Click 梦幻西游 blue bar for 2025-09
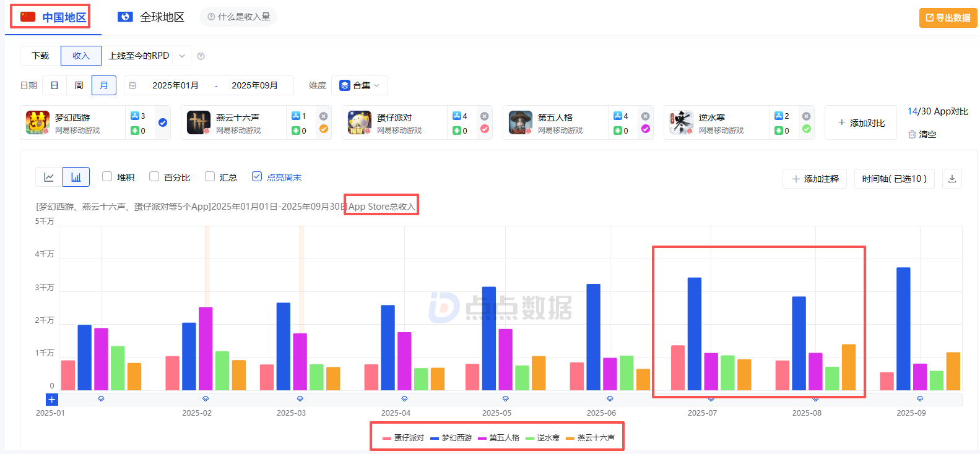 click(x=903, y=328)
